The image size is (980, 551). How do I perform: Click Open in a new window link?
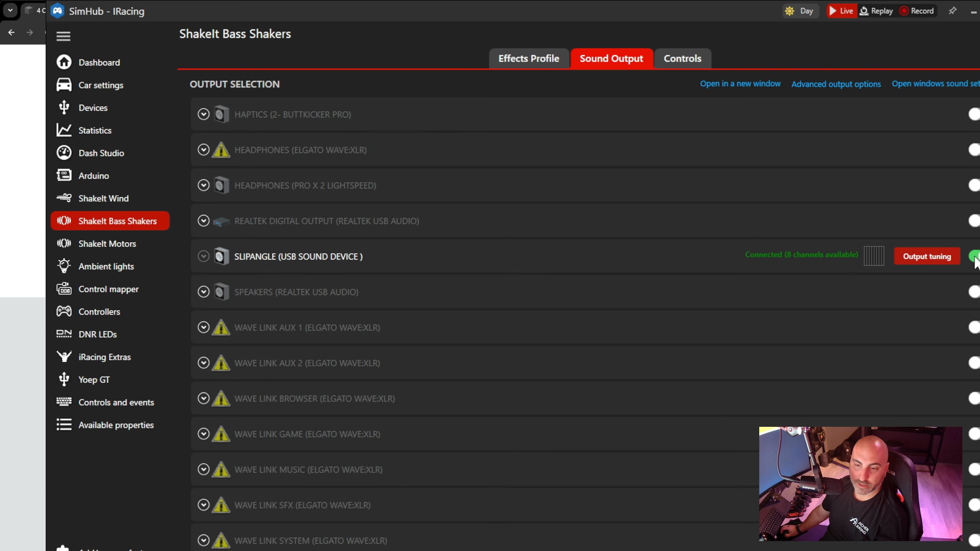pyautogui.click(x=740, y=84)
